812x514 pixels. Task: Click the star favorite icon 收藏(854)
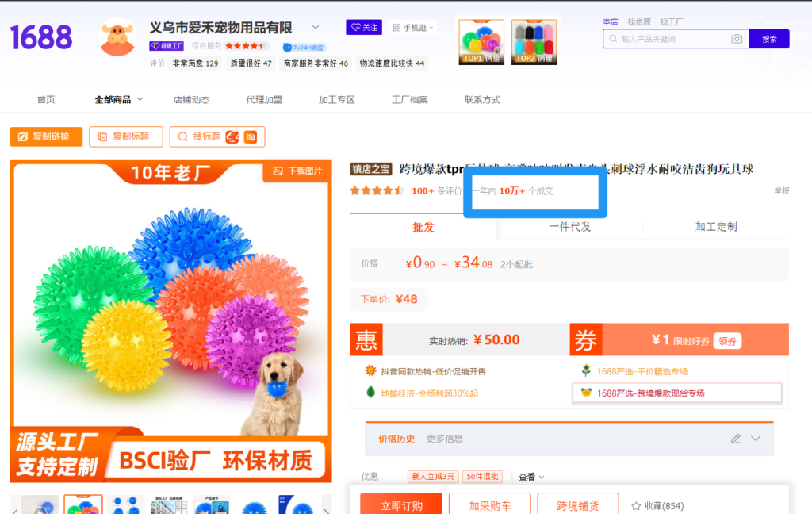(636, 506)
